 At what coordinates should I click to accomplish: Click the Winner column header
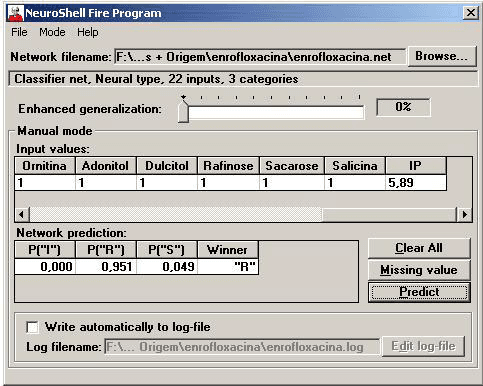pos(228,250)
